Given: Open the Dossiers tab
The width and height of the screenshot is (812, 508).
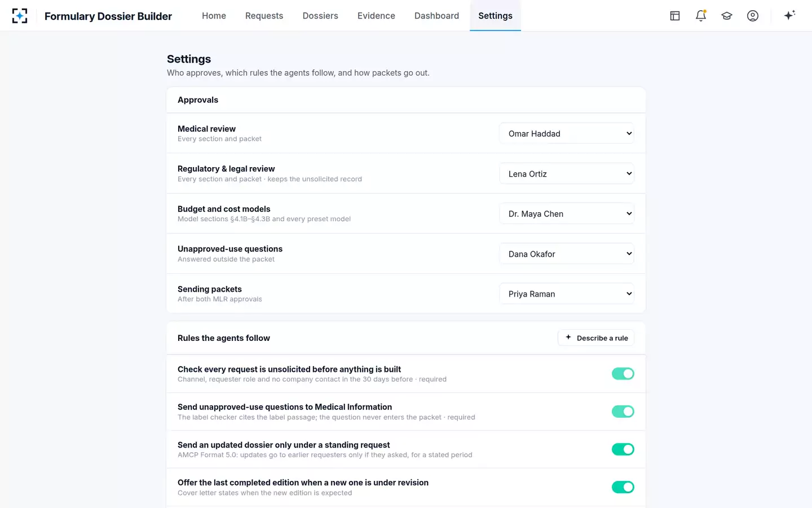Looking at the screenshot, I should click(320, 16).
